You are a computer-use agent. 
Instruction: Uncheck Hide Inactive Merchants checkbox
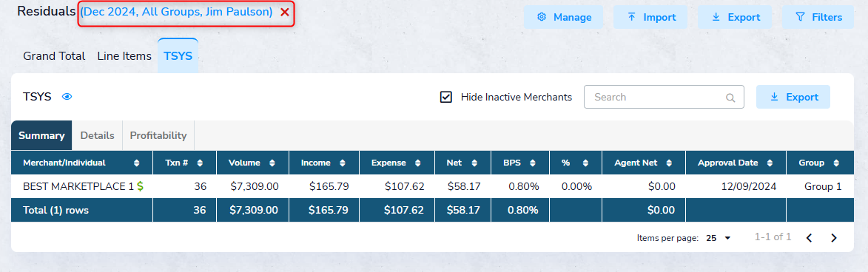(x=446, y=97)
